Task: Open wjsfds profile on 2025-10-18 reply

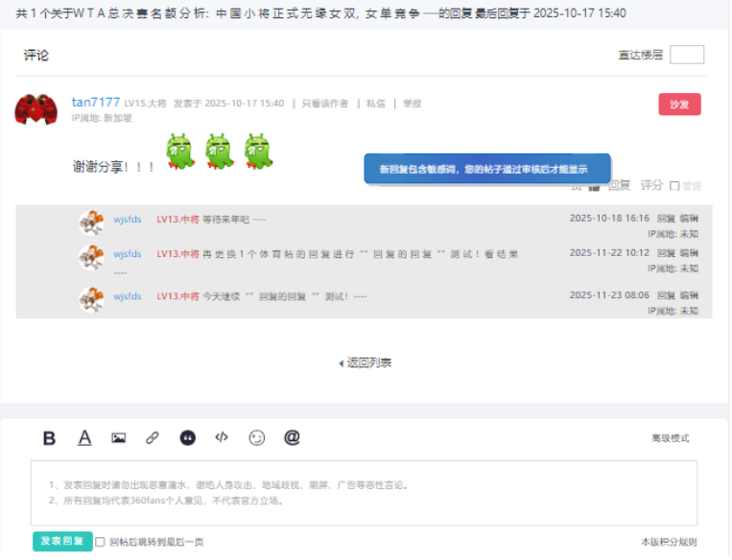Action: [128, 220]
